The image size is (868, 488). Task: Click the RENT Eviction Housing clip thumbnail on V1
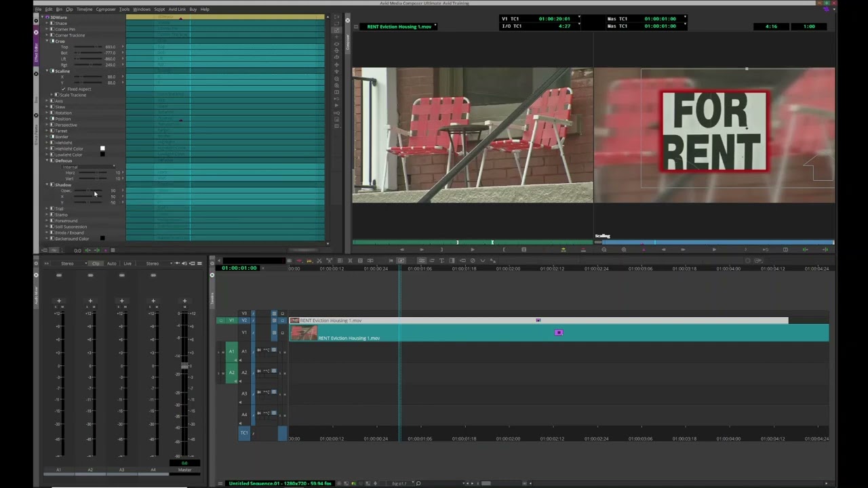pyautogui.click(x=304, y=333)
